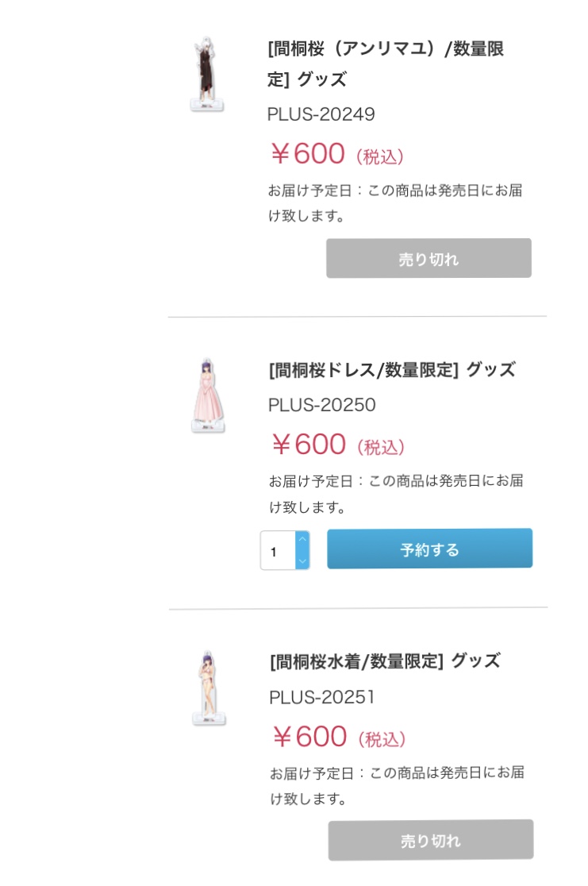Viewport: 588px width, 886px height.
Task: Decrease quantity with the down arrow
Action: (302, 560)
